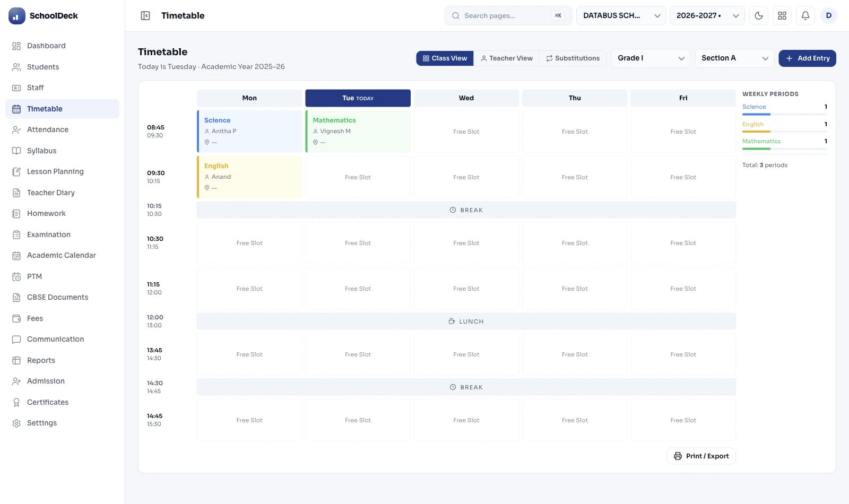
Task: Click the Attendance sidebar icon
Action: tap(16, 130)
